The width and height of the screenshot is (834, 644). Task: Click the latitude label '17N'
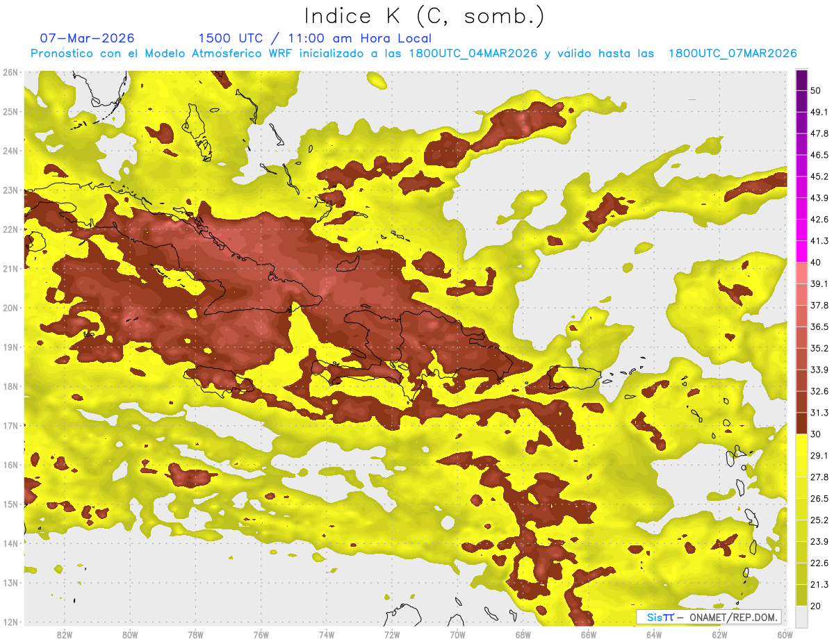(x=11, y=426)
